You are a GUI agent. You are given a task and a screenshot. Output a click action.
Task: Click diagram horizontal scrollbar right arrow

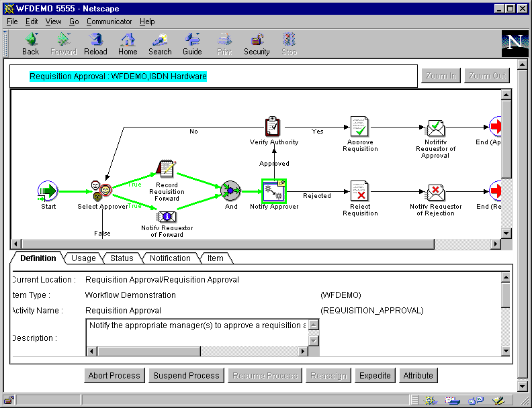pos(496,244)
